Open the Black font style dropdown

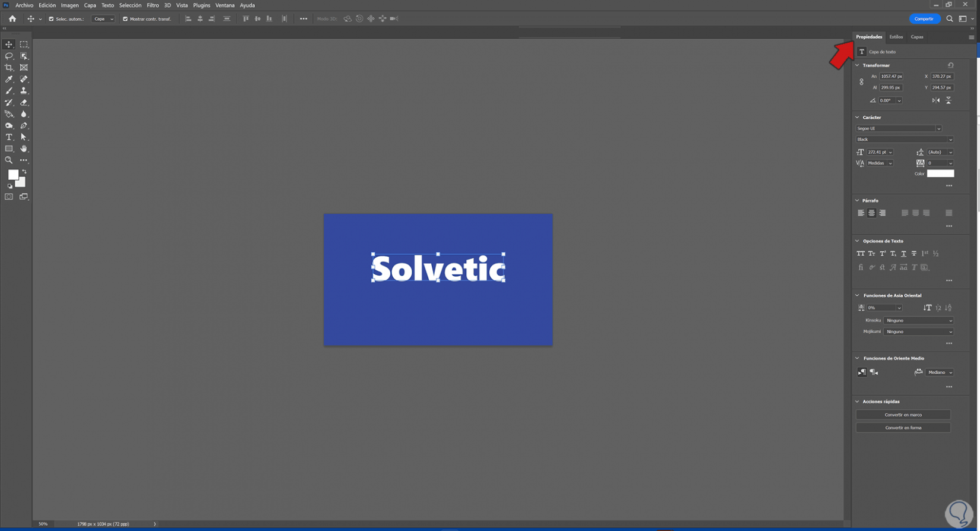tap(905, 140)
